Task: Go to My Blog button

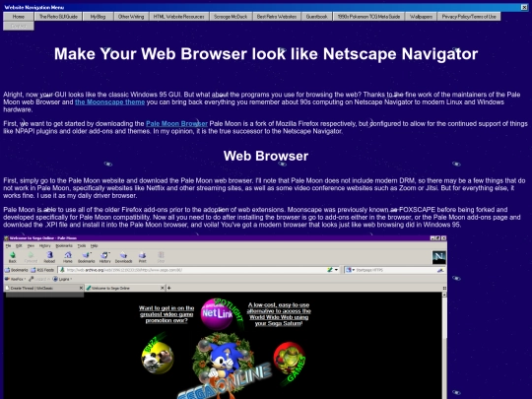Action: (98, 17)
